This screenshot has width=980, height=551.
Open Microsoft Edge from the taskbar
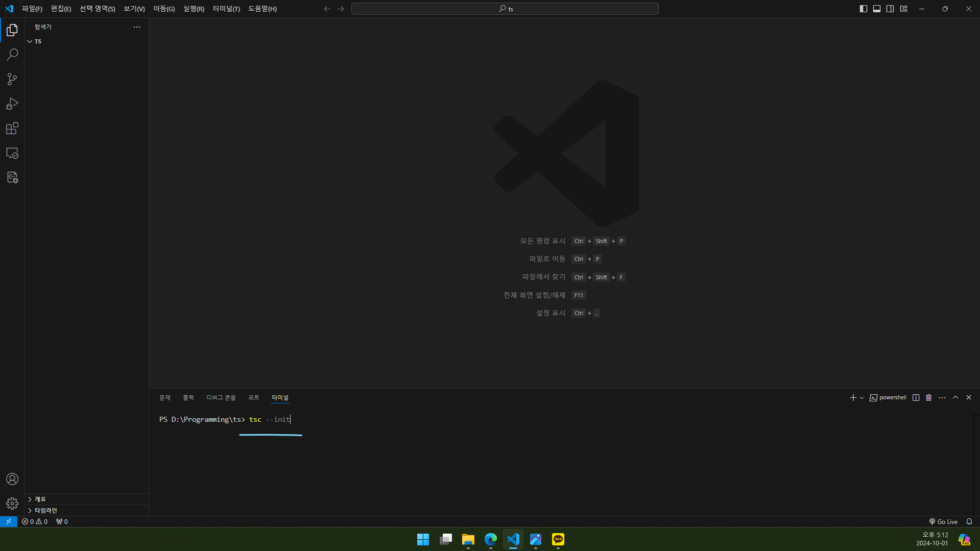(x=491, y=539)
